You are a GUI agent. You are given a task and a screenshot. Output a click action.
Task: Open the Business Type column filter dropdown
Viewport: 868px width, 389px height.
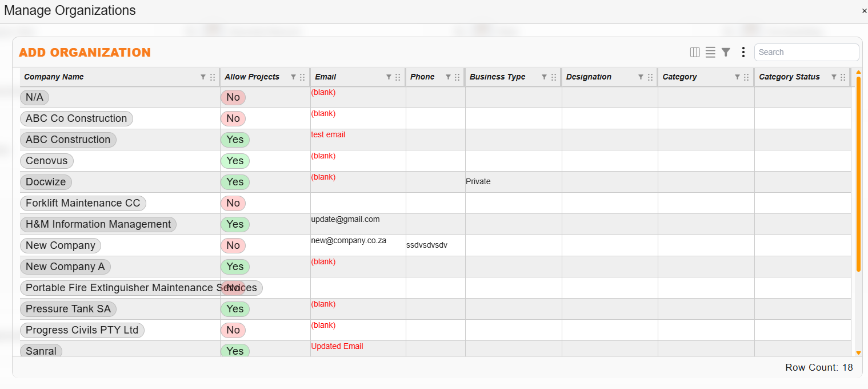tap(545, 77)
